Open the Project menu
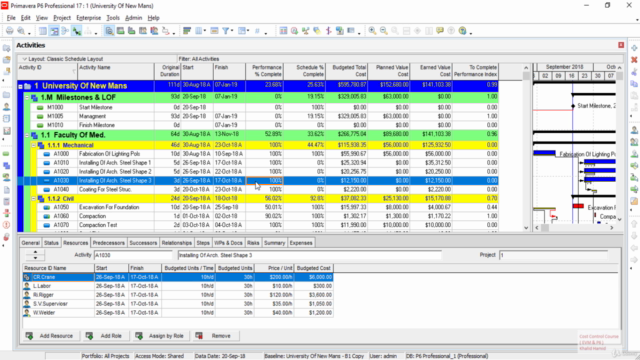The height and width of the screenshot is (360, 640). pos(62,18)
